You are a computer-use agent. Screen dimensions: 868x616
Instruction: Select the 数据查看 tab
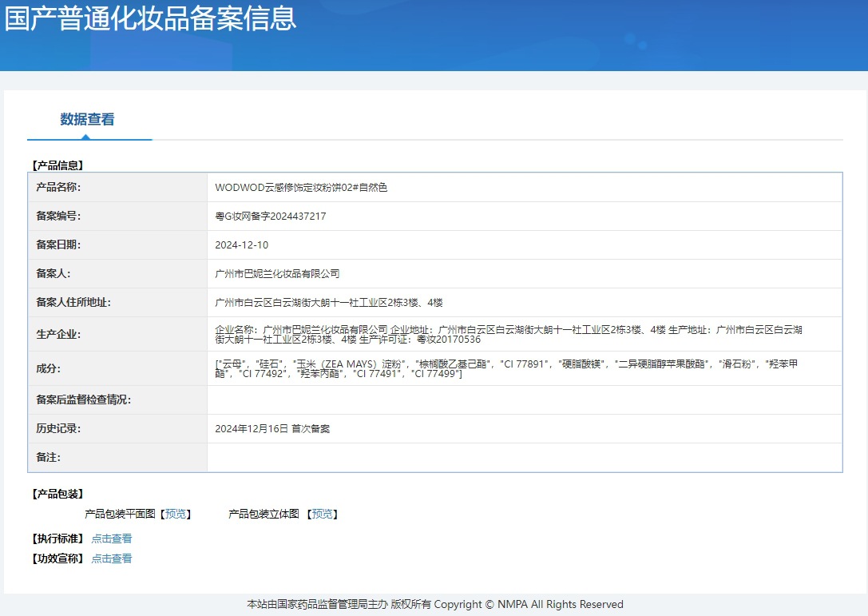(x=88, y=119)
